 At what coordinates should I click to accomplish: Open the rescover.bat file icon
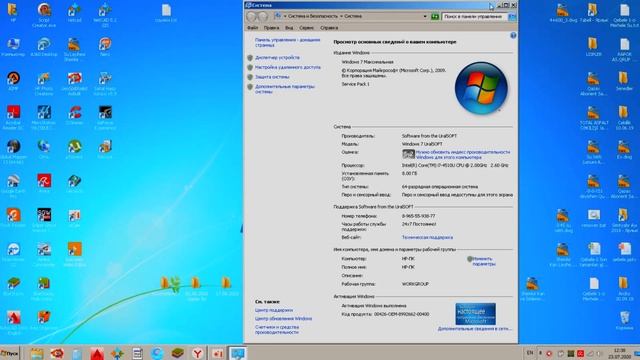tap(593, 218)
